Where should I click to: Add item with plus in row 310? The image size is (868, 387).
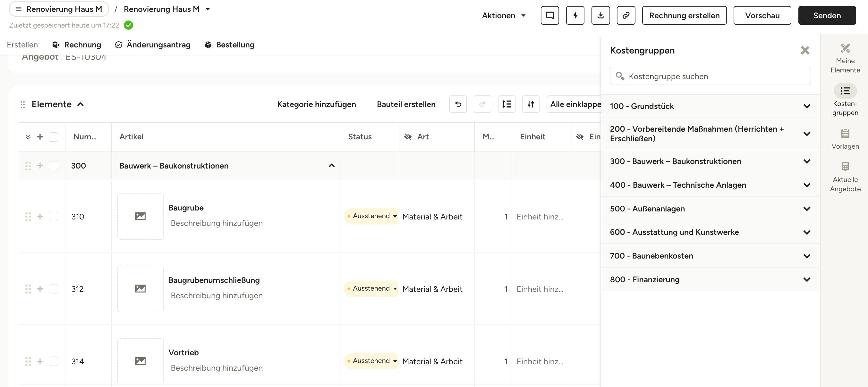pos(40,216)
